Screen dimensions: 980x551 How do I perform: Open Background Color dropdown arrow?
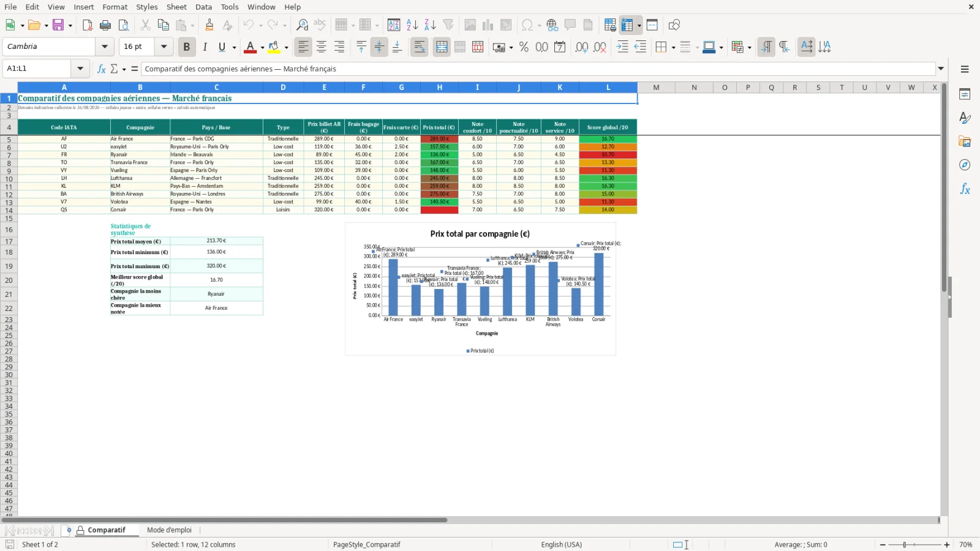[286, 47]
